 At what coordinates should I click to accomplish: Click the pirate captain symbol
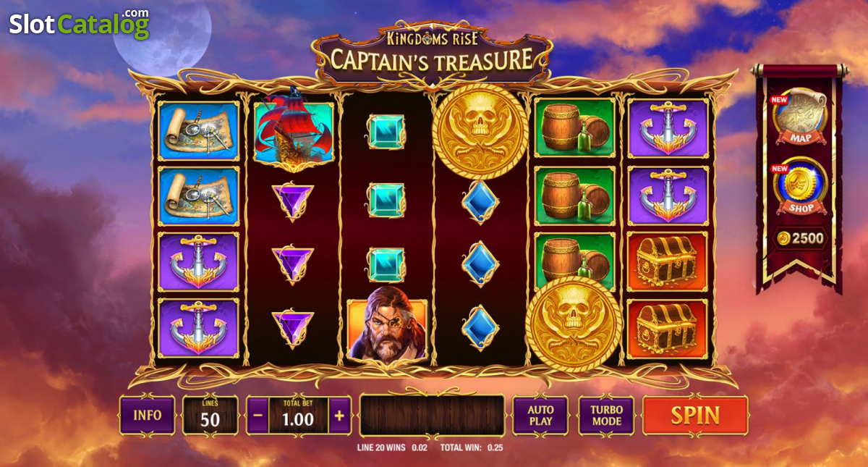[x=387, y=329]
